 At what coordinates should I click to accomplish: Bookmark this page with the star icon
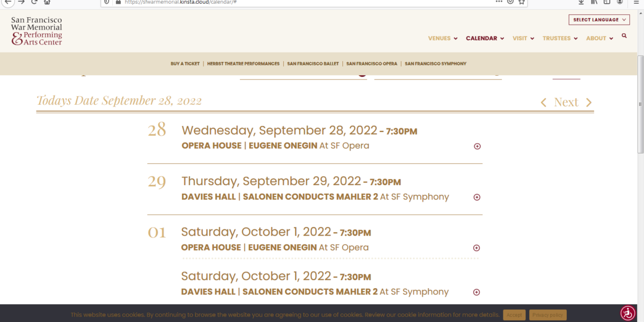click(521, 2)
